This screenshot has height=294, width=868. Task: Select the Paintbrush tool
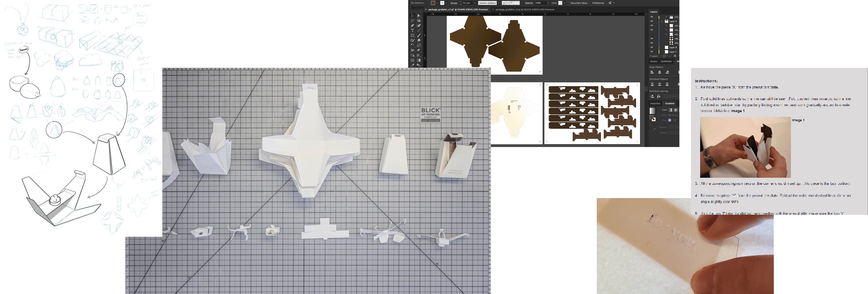[x=419, y=35]
